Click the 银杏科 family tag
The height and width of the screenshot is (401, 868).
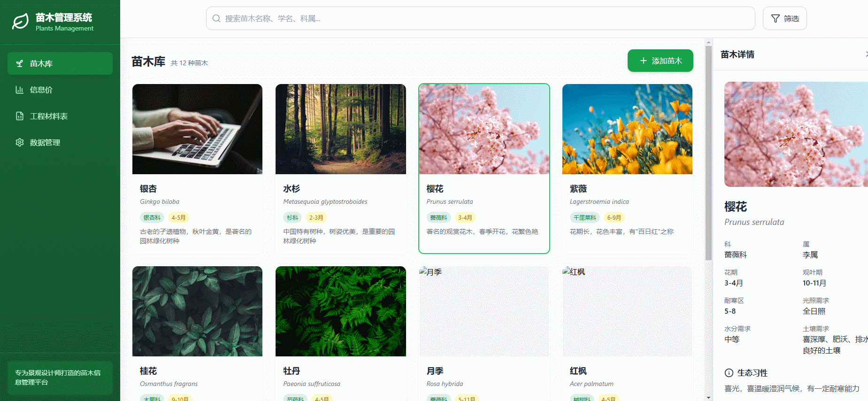coord(152,217)
